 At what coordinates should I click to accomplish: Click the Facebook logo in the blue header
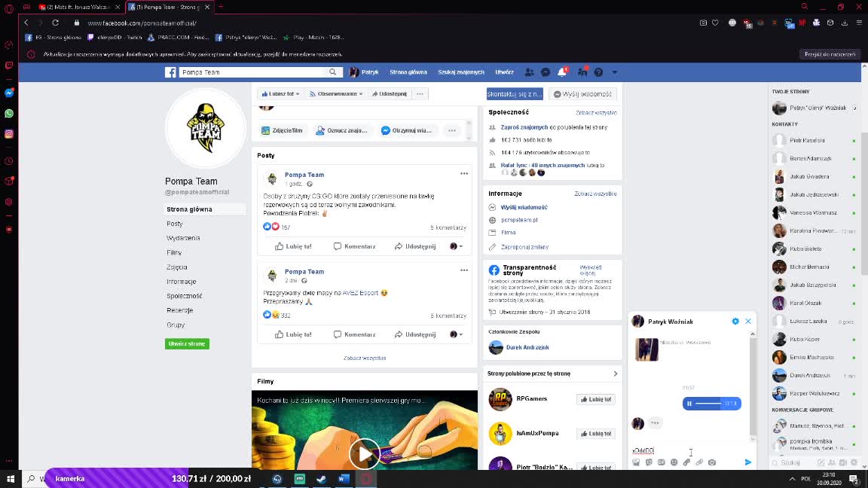coord(170,72)
